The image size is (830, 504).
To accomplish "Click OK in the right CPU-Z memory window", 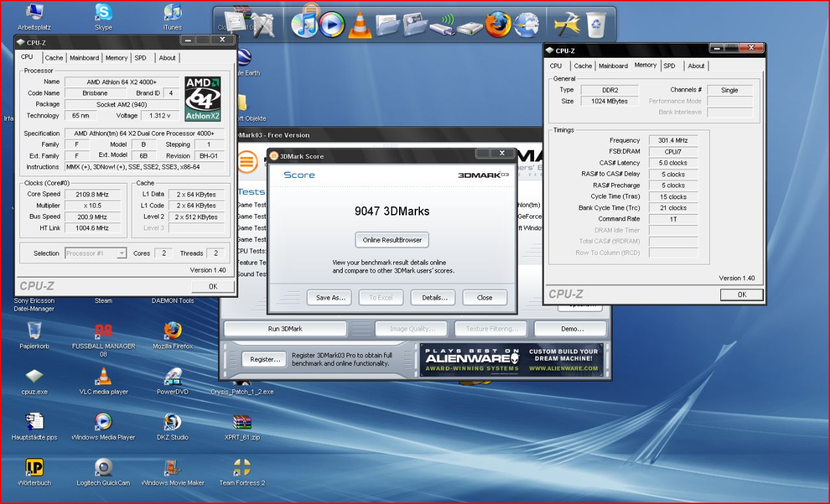I will [x=742, y=294].
